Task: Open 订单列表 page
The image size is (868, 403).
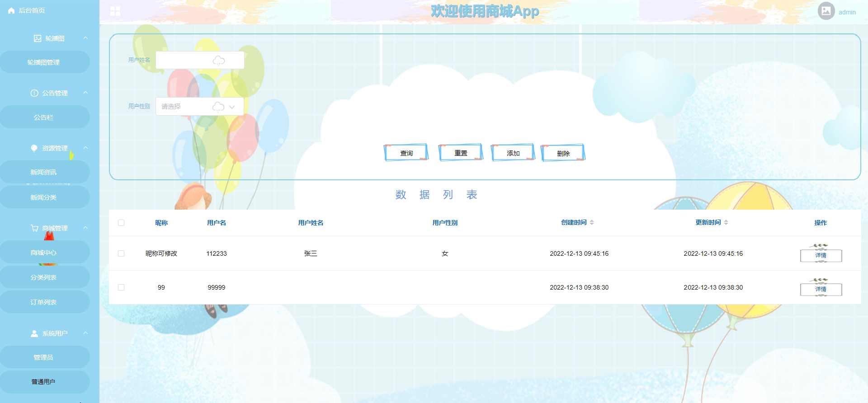Action: pyautogui.click(x=44, y=302)
